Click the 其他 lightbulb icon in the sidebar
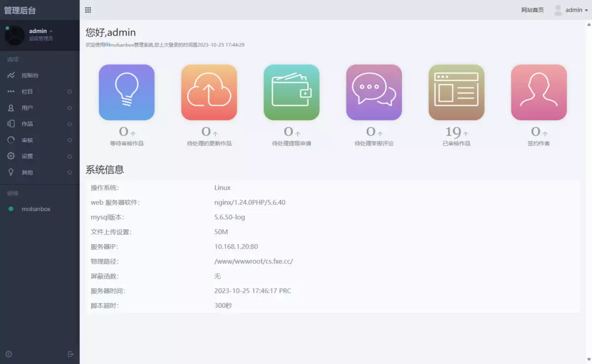The width and height of the screenshot is (592, 364). click(11, 172)
